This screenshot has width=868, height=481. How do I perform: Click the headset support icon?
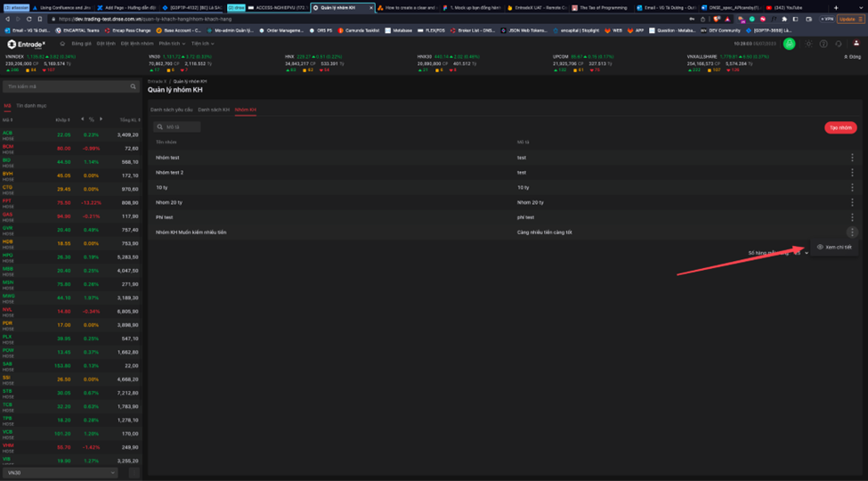840,44
